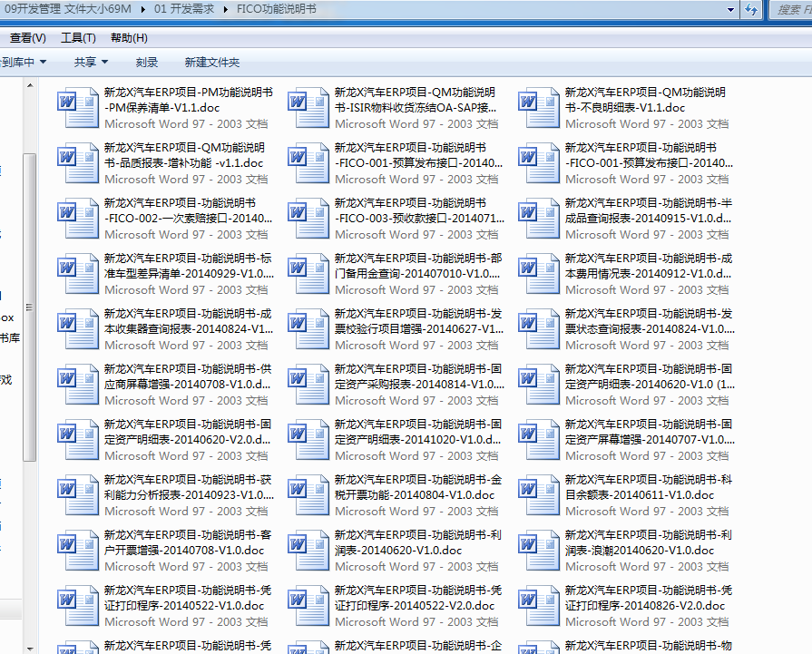Click Word icon of 半成品查询报表 file
Screen dimensions: 812x654
pyautogui.click(x=539, y=219)
